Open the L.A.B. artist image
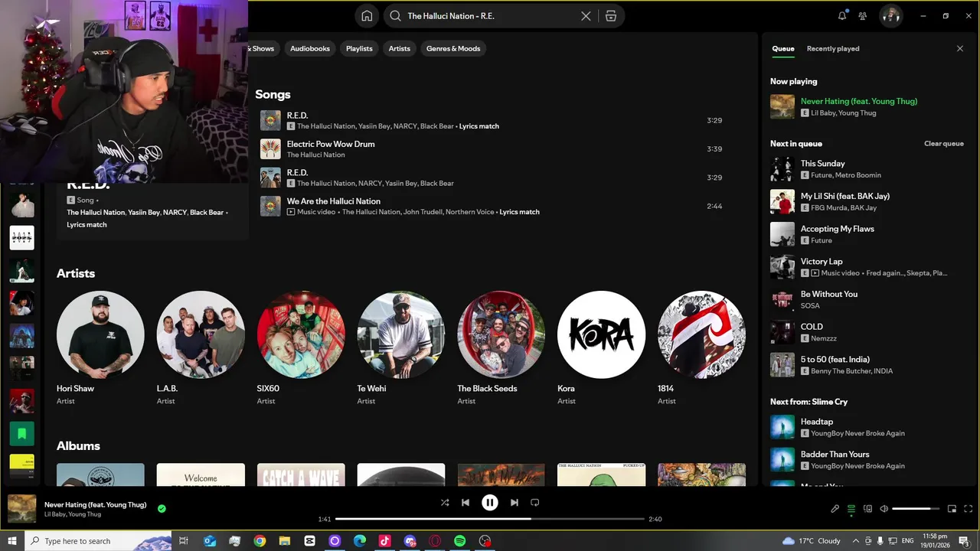The image size is (980, 551). (x=201, y=334)
